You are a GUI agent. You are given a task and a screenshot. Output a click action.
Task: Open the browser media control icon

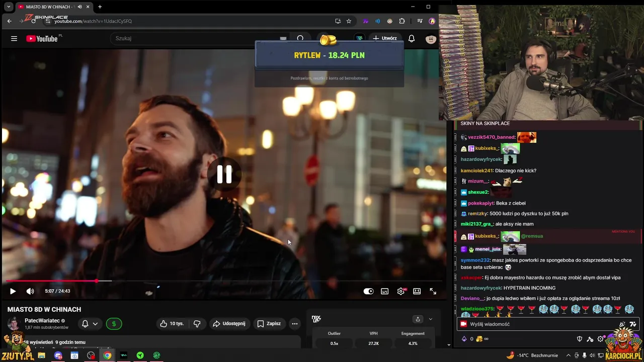click(x=420, y=21)
